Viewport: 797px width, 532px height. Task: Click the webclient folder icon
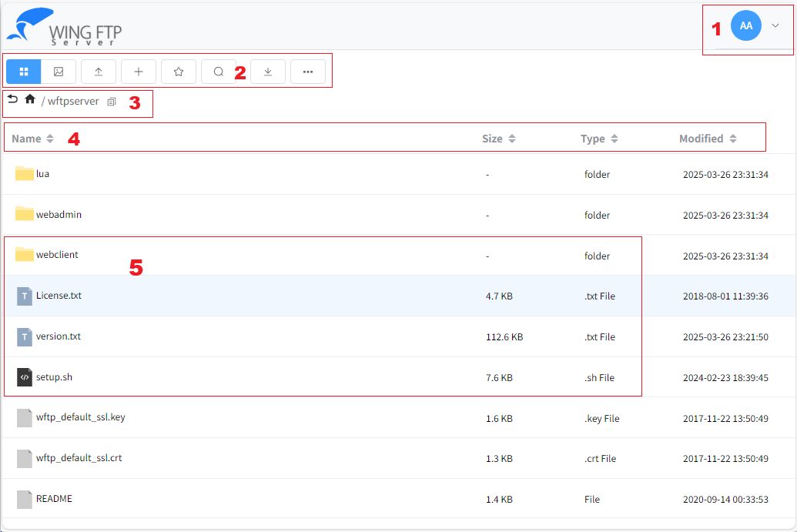(x=25, y=253)
